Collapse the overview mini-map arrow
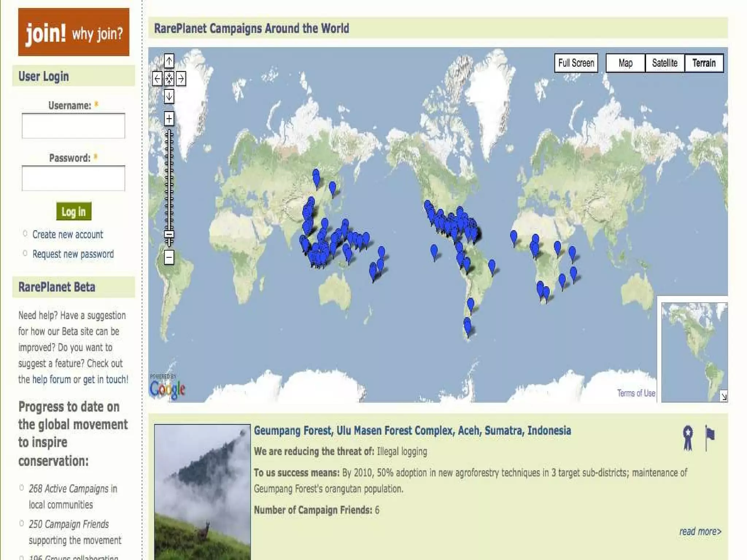 coord(724,397)
